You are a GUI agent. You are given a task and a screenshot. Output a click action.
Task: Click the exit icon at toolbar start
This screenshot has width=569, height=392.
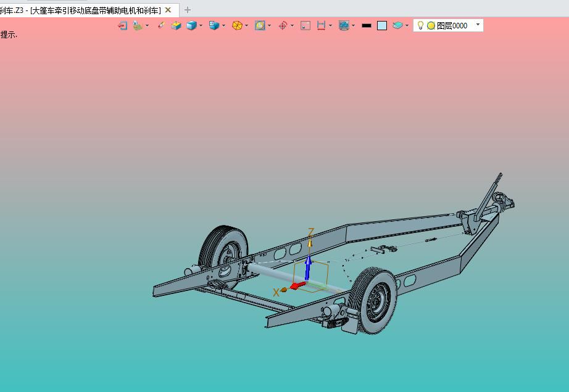pos(123,25)
